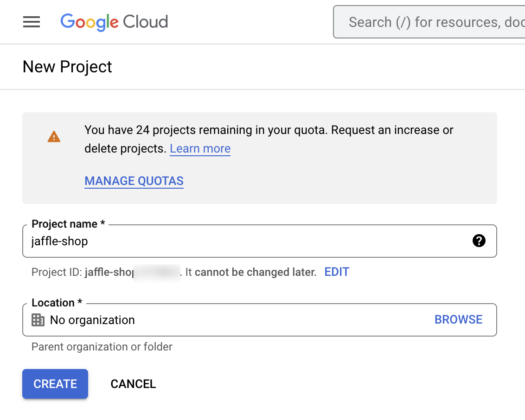The height and width of the screenshot is (420, 525).
Task: Cancel the new project creation
Action: pos(133,384)
